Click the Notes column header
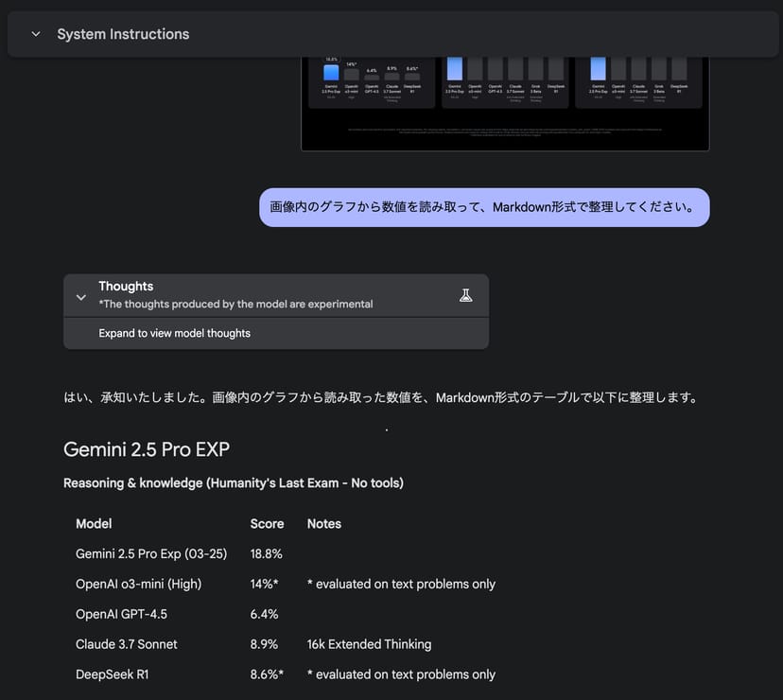This screenshot has height=700, width=783. point(324,523)
